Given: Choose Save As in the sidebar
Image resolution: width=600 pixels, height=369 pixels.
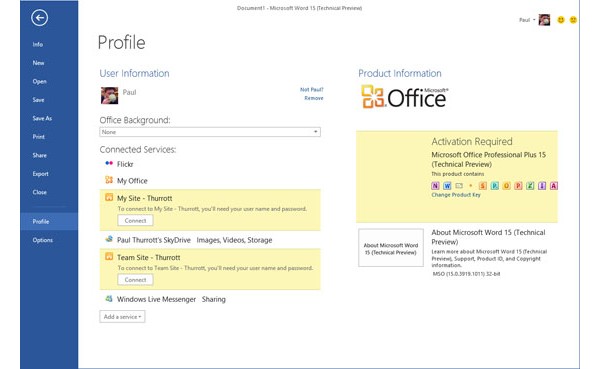Looking at the screenshot, I should coord(42,118).
